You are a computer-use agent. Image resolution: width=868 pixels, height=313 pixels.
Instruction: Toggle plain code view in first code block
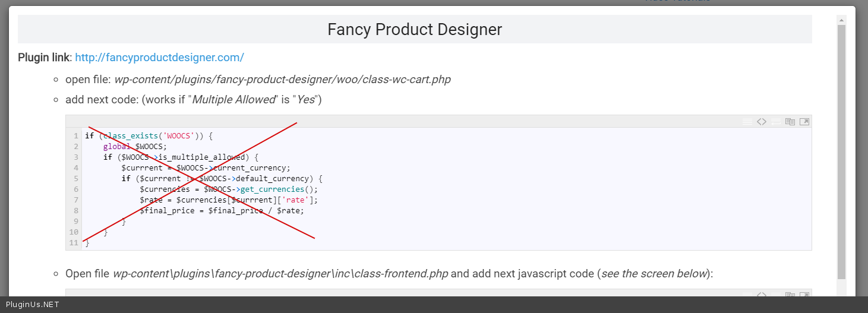pos(762,122)
